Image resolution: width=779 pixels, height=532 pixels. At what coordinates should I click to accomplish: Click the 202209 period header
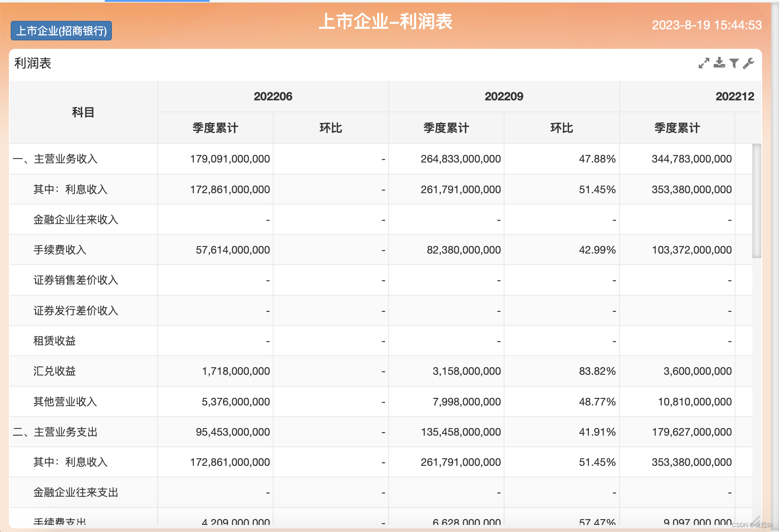(504, 96)
